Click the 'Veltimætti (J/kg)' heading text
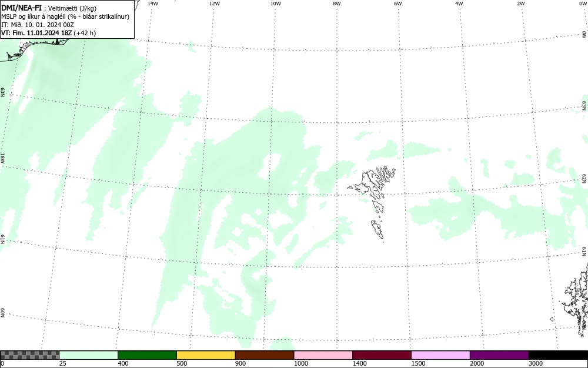Image resolution: width=588 pixels, height=368 pixels. click(72, 9)
